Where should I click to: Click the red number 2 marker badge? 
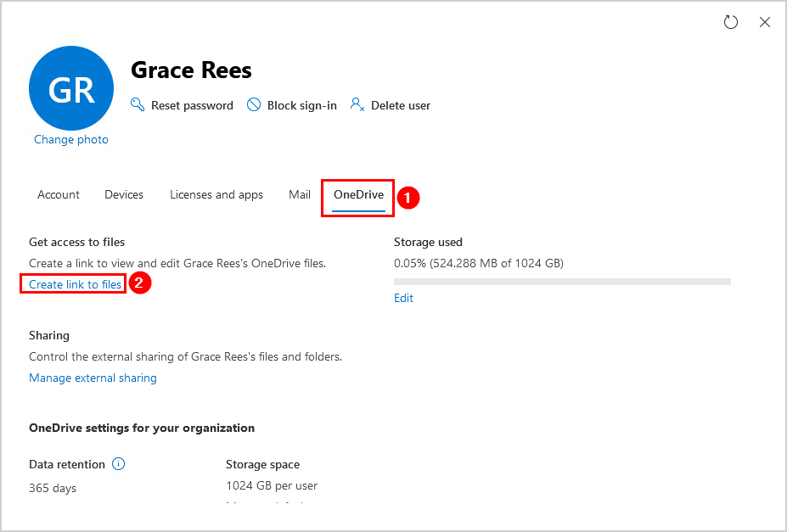(x=141, y=284)
